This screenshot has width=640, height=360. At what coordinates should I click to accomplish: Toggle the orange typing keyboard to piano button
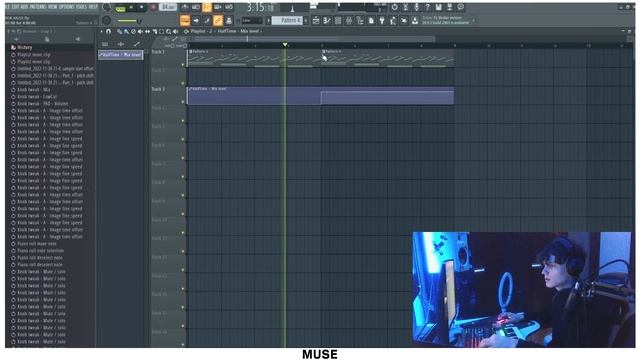tap(185, 20)
